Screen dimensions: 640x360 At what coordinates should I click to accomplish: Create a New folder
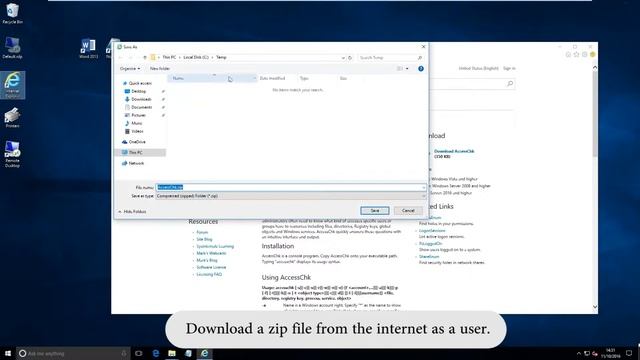coord(160,69)
